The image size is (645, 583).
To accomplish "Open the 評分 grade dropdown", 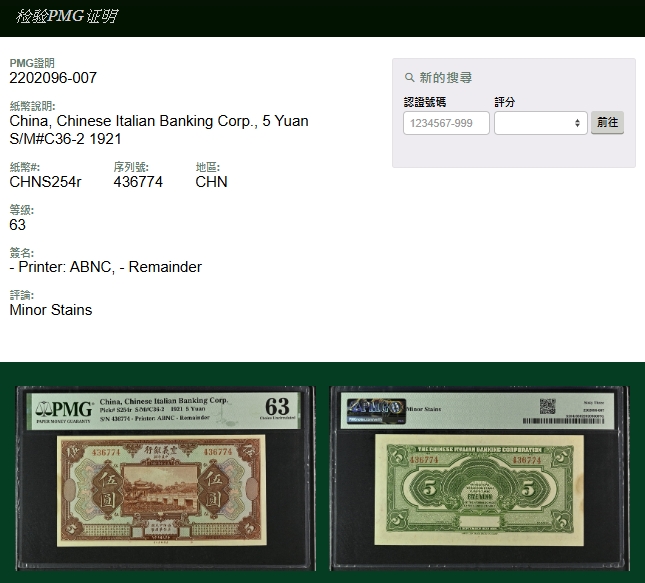I will tap(541, 123).
